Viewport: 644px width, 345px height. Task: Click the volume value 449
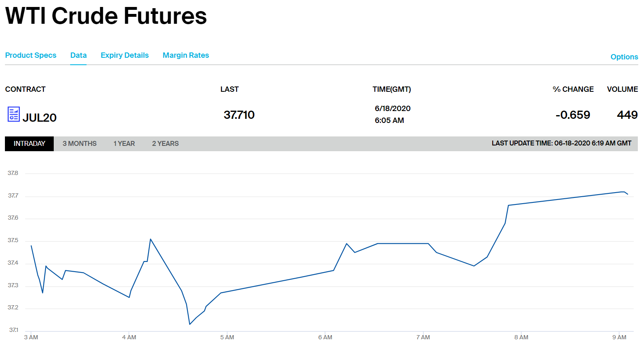pos(627,115)
